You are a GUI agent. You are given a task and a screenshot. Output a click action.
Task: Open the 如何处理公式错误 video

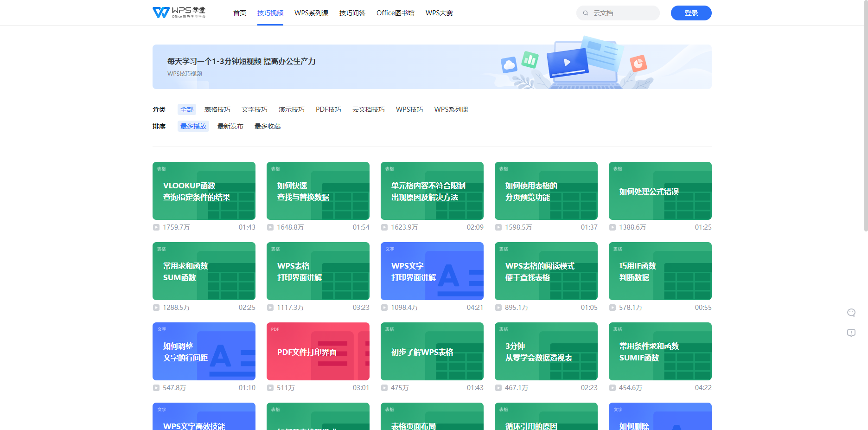(660, 191)
